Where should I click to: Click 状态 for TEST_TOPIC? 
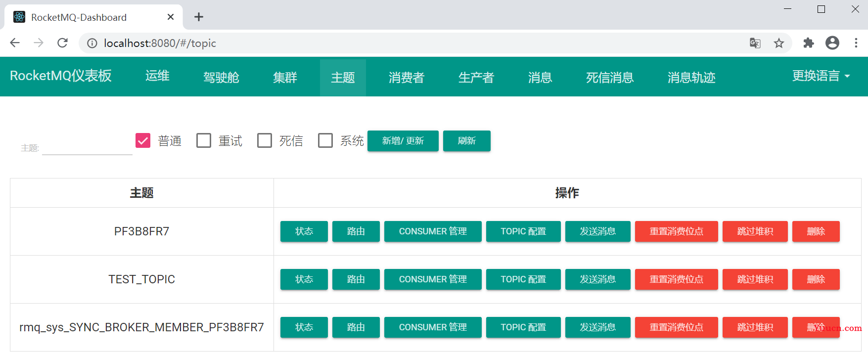coord(304,279)
